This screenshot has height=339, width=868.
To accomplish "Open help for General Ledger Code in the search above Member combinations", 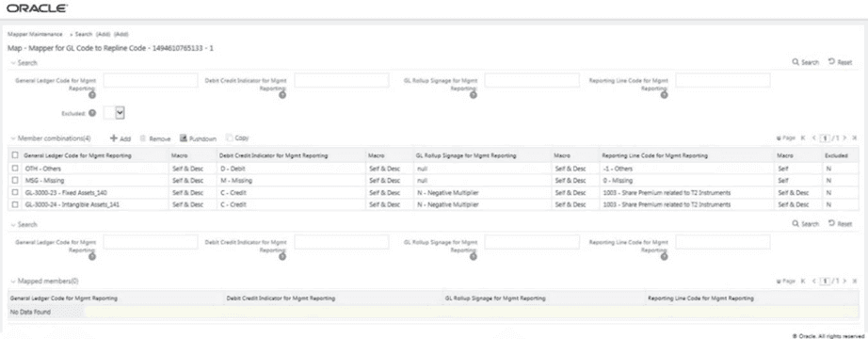I will (92, 95).
